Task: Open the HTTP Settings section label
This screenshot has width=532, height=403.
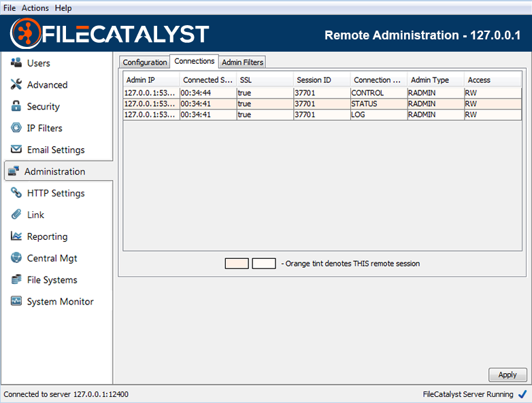Action: (56, 193)
